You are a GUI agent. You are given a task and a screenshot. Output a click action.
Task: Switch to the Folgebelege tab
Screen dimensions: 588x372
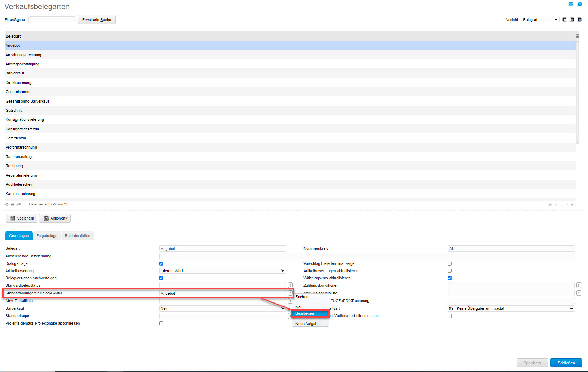pos(47,236)
